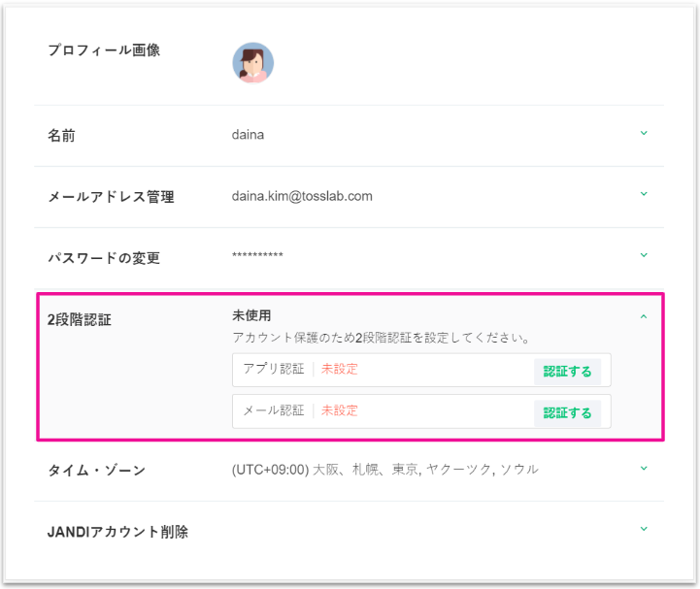This screenshot has width=700, height=589.
Task: Click the email daina.kim@tosslab.com
Action: point(302,196)
